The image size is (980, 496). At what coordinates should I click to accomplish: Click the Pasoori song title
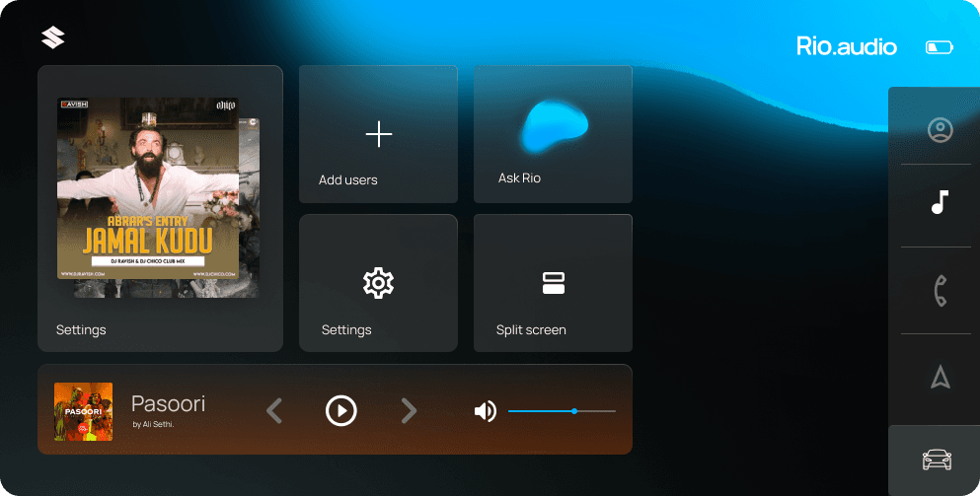point(168,403)
